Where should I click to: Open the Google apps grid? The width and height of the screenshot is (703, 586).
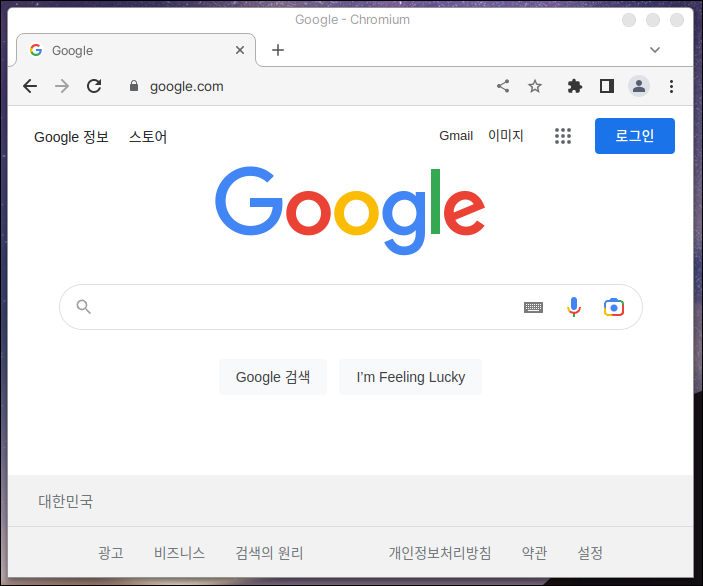click(563, 136)
